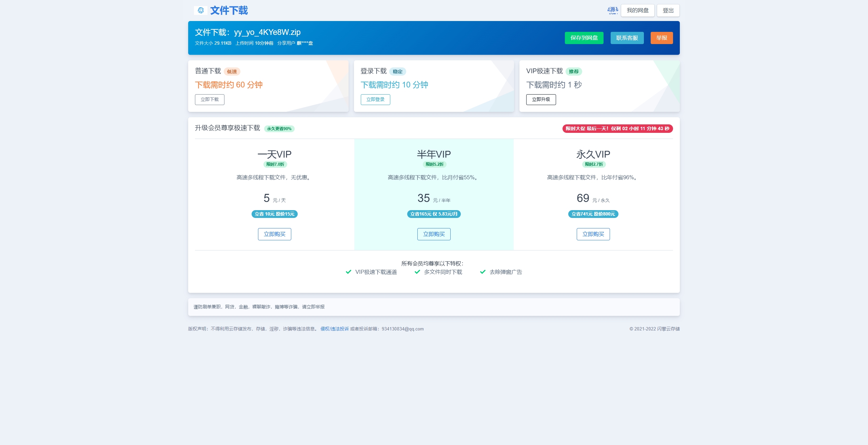Image resolution: width=868 pixels, height=445 pixels.
Task: Click the red limited-time countdown banner
Action: (617, 129)
